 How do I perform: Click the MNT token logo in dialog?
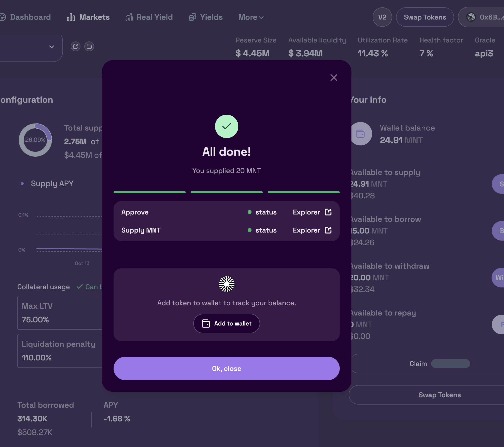tap(226, 284)
